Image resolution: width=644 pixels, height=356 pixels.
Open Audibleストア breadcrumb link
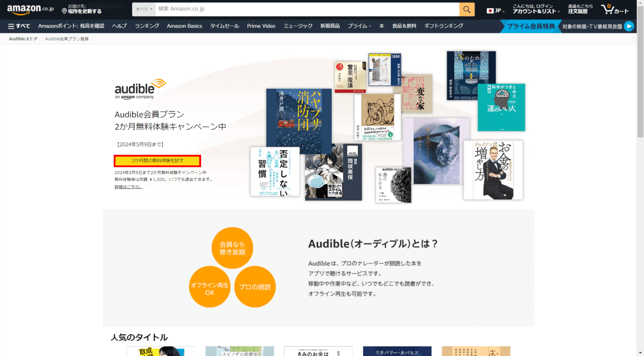[x=23, y=39]
